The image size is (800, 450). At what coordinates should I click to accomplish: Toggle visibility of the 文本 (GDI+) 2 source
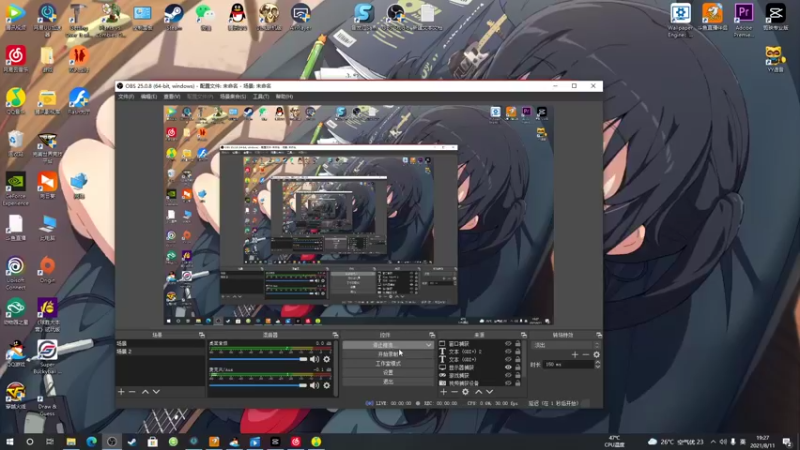click(508, 352)
